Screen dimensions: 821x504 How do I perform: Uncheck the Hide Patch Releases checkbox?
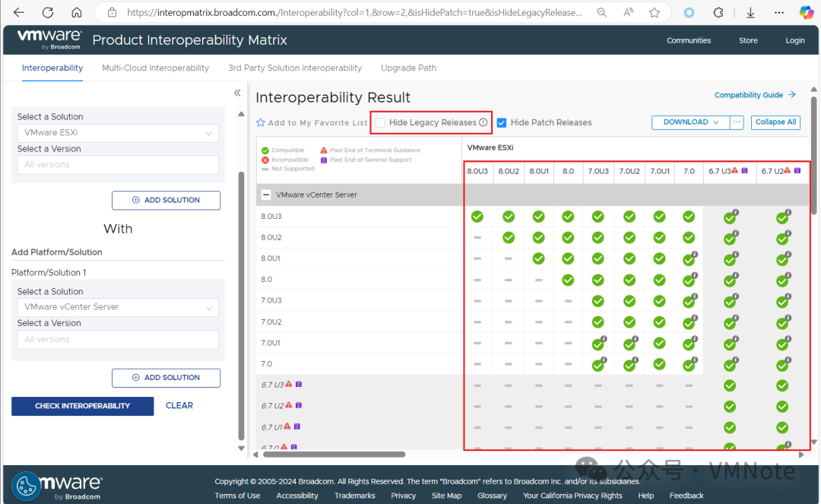click(x=502, y=122)
